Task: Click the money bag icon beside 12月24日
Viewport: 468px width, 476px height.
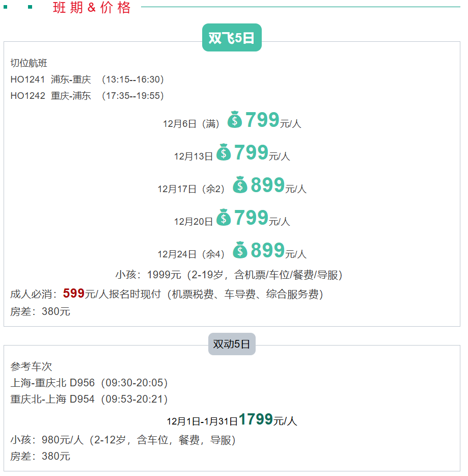Action: 240,250
